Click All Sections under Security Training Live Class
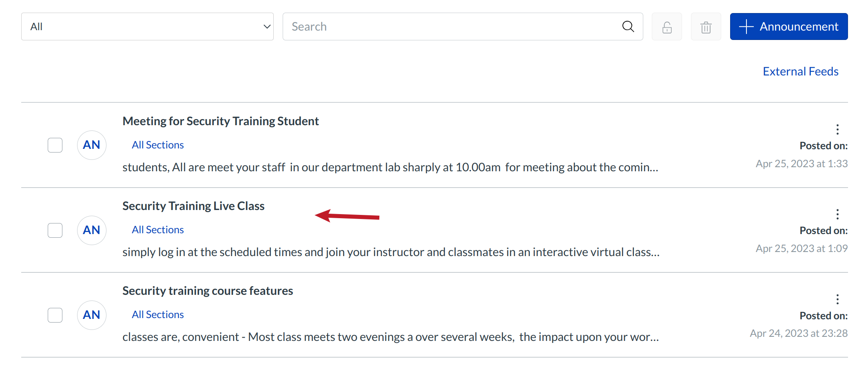 pos(158,230)
